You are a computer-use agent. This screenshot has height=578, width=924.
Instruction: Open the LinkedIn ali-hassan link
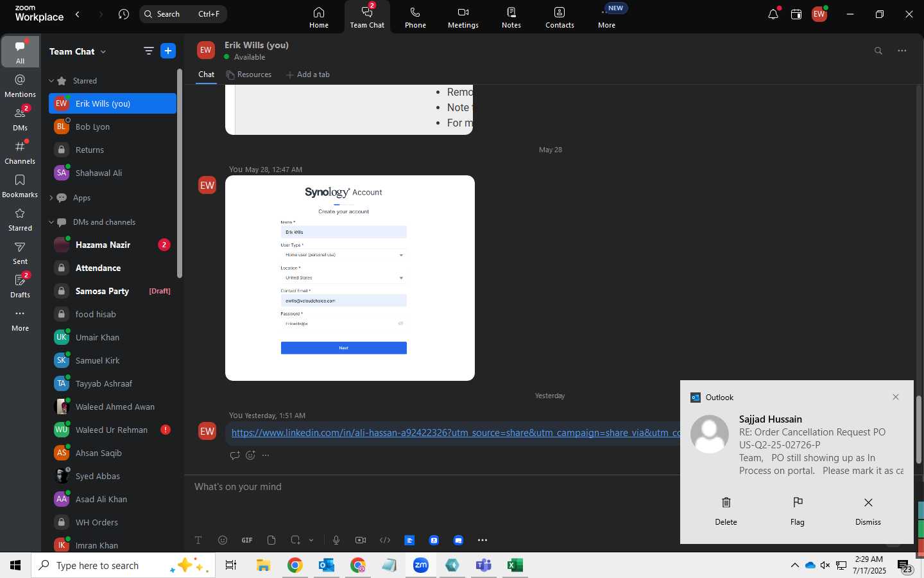tap(456, 433)
